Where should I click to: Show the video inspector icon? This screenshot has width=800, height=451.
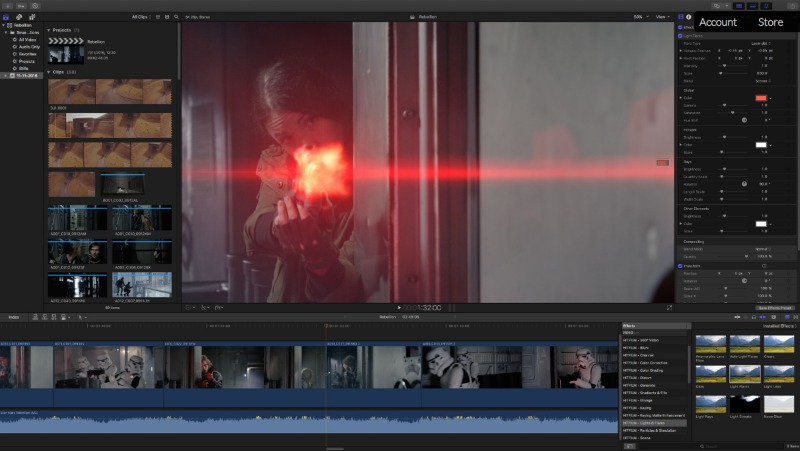(681, 17)
